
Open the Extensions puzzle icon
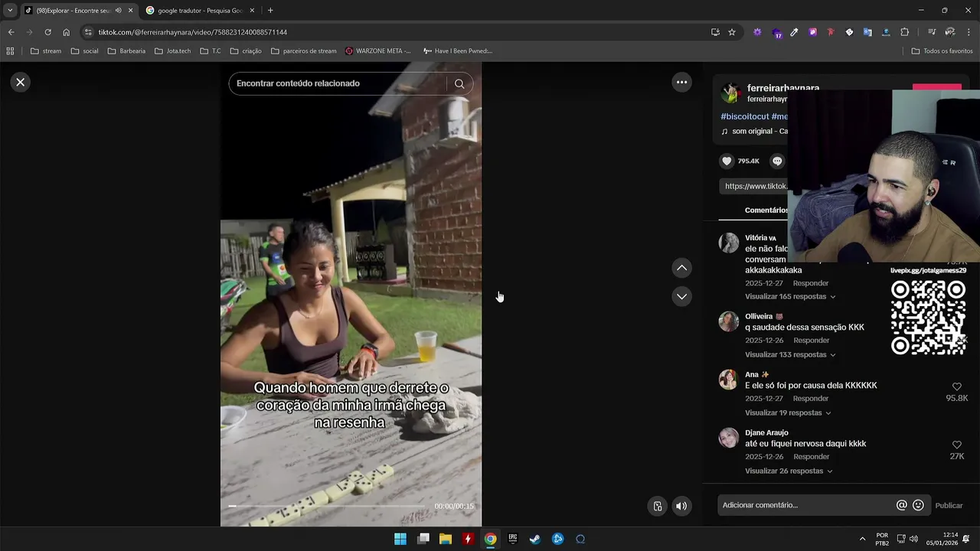(x=904, y=32)
